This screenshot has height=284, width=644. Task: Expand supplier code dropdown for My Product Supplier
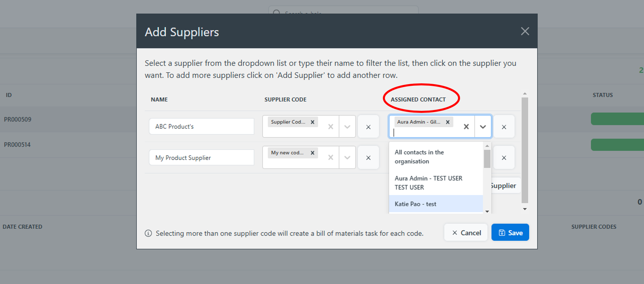point(347,157)
